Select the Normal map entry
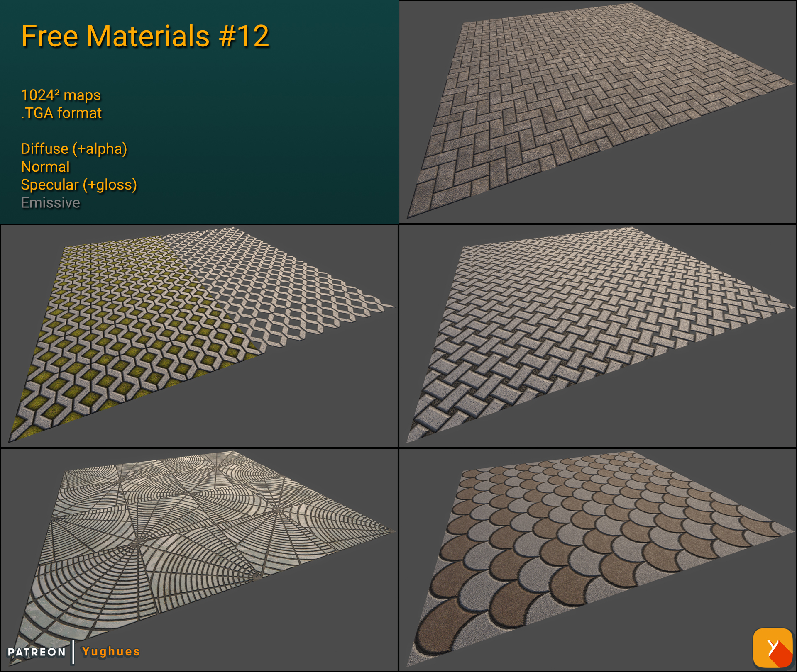Viewport: 797px width, 672px height. (45, 167)
